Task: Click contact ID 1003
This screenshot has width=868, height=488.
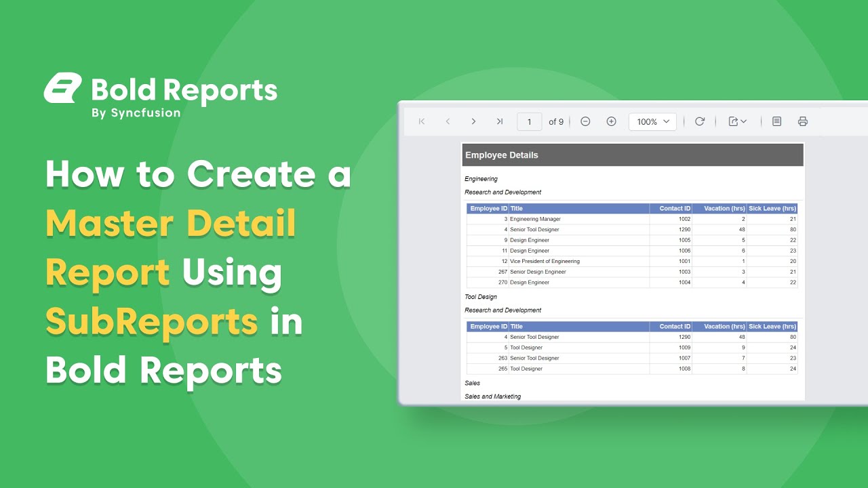Action: click(684, 272)
